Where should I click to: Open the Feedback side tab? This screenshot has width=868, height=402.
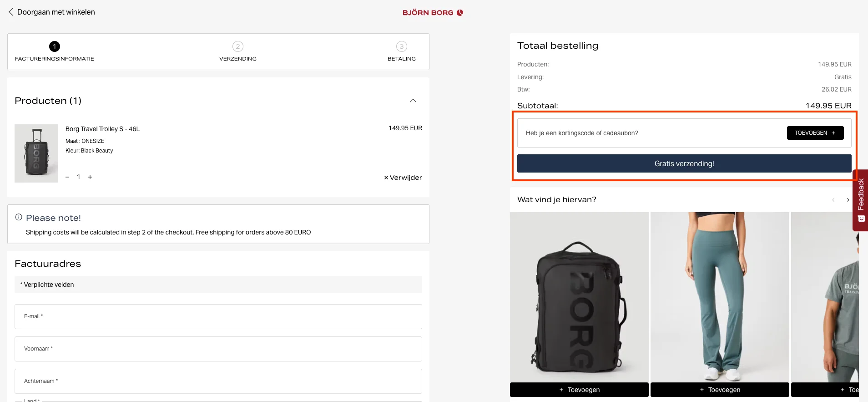pos(861,199)
